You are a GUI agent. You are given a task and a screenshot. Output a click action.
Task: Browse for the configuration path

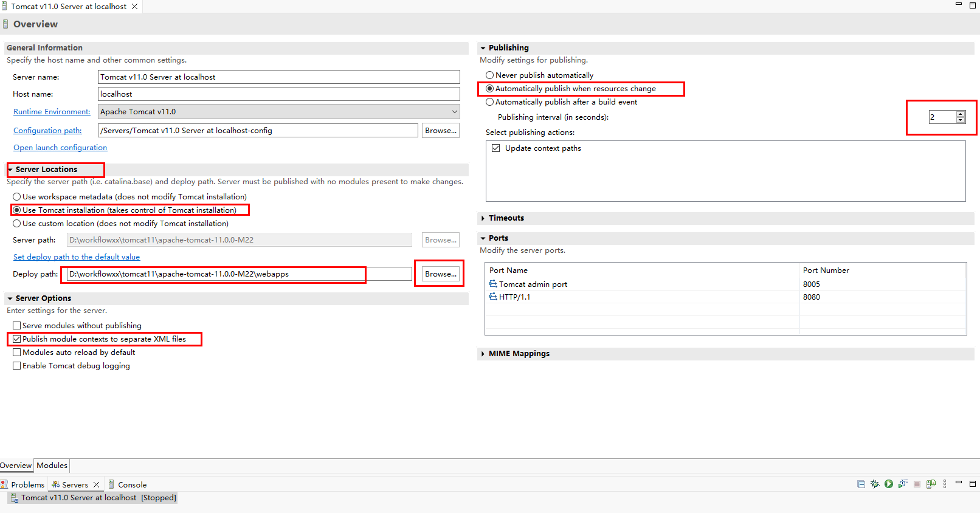tap(441, 131)
